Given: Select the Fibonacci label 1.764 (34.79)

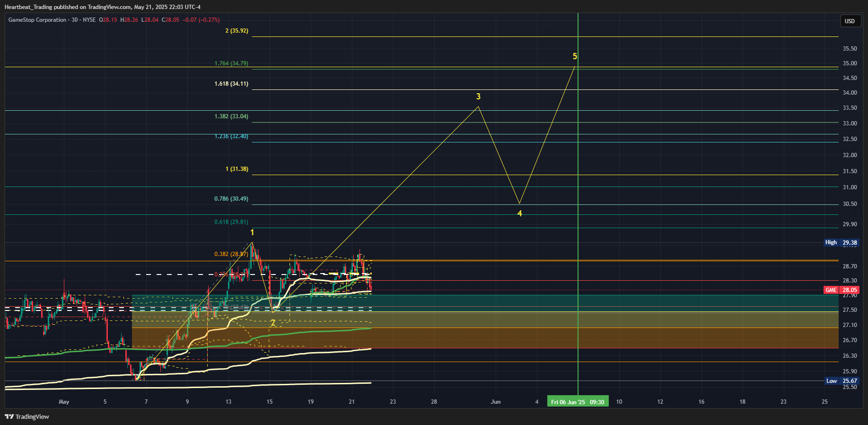Looking at the screenshot, I should point(231,63).
